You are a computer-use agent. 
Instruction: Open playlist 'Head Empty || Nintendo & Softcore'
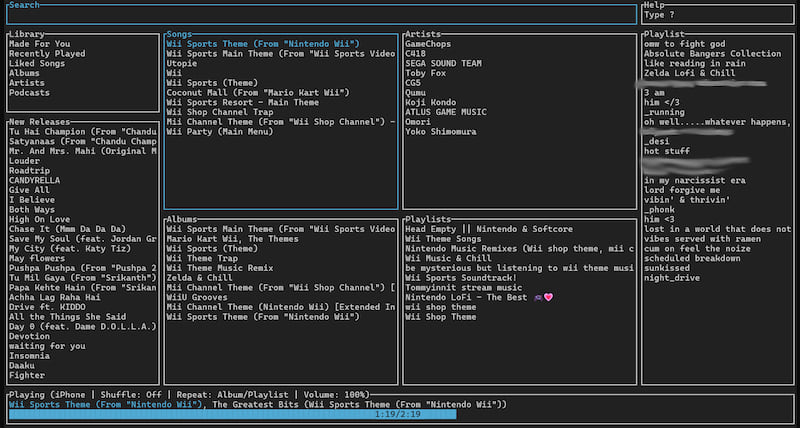tap(489, 229)
